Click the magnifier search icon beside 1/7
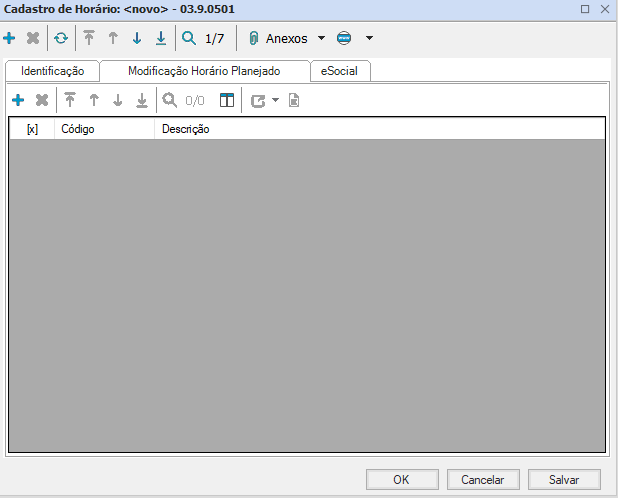 [x=189, y=39]
